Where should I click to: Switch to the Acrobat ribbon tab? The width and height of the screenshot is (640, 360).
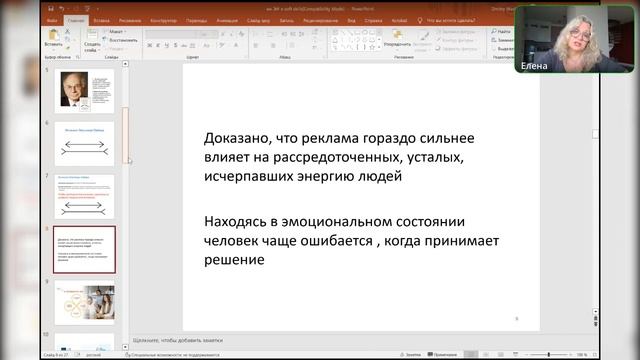pos(399,20)
